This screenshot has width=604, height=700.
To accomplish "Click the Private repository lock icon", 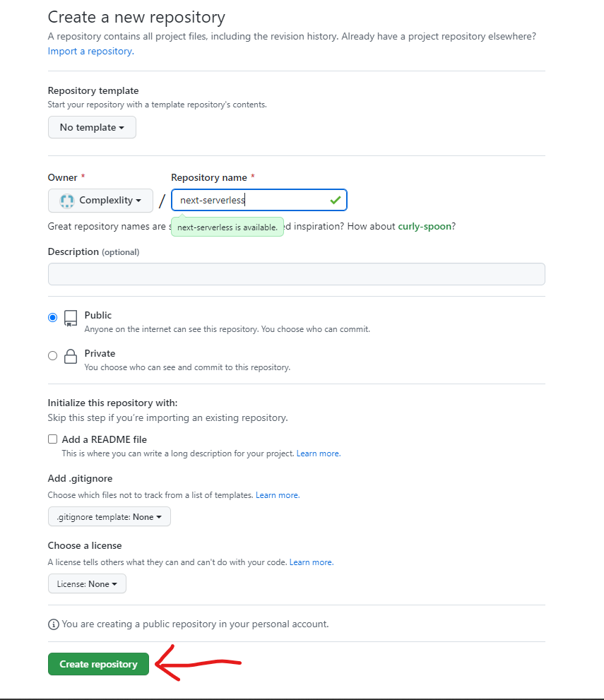I will 71,356.
